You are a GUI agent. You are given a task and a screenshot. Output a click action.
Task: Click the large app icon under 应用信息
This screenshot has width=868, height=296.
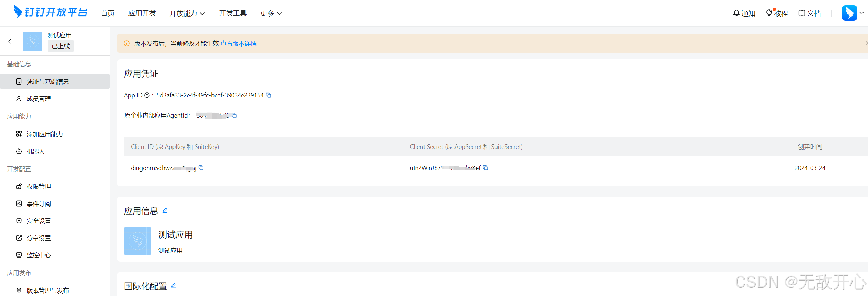(x=138, y=241)
